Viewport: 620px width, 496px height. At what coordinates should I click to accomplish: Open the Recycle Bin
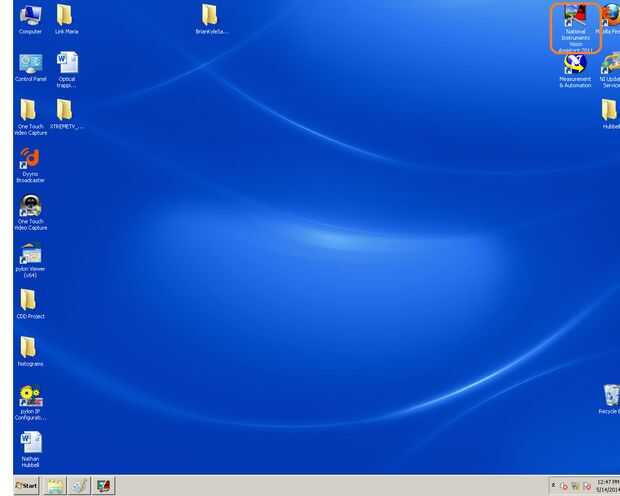point(610,399)
